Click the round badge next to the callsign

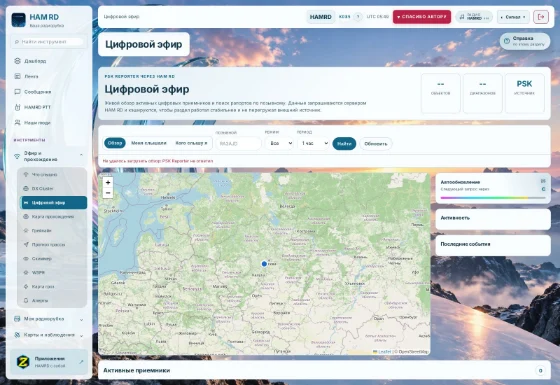point(358,17)
